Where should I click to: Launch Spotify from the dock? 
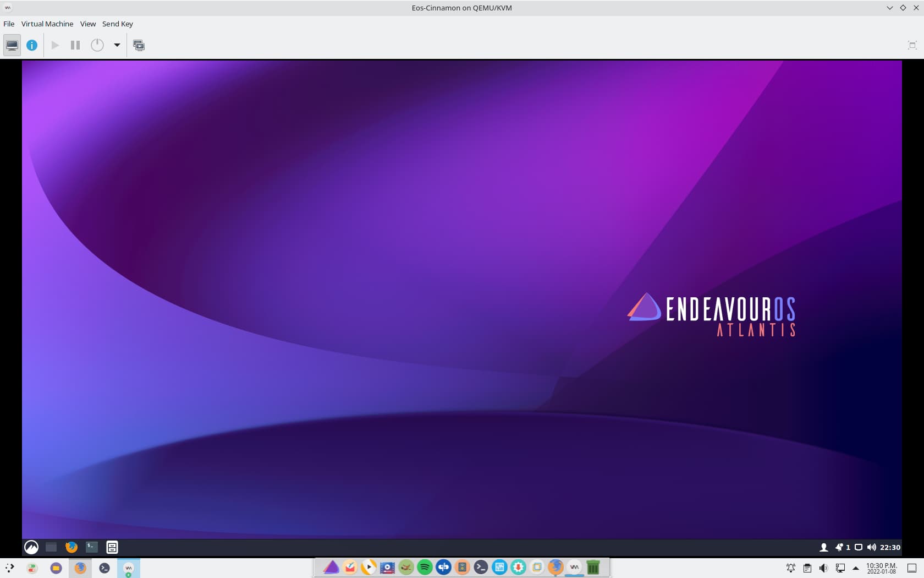pyautogui.click(x=425, y=567)
